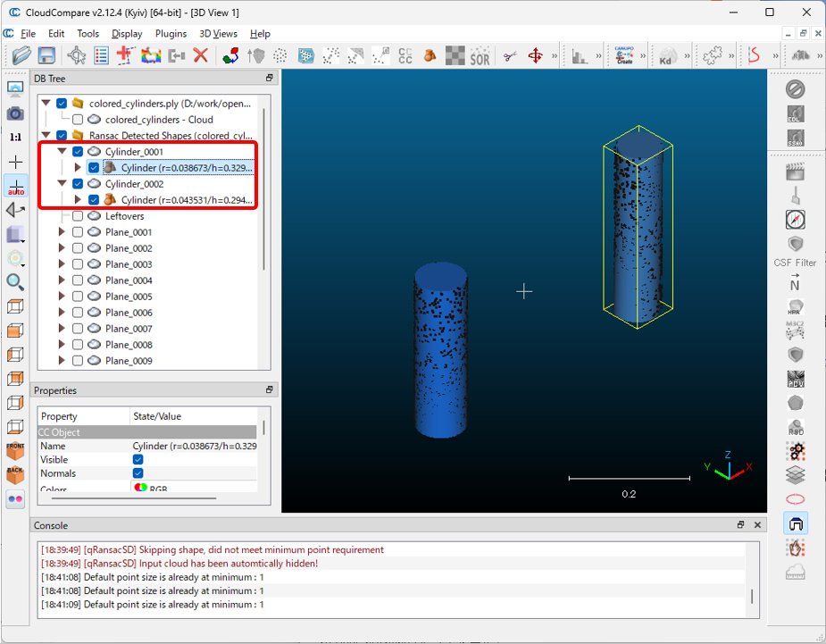826x644 pixels.
Task: Toggle the Visible property checkbox
Action: click(x=138, y=459)
